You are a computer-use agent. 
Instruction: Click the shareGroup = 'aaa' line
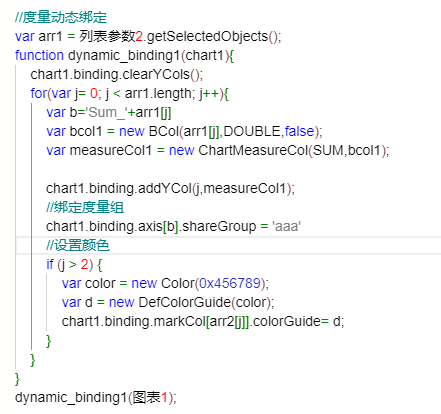(x=173, y=227)
